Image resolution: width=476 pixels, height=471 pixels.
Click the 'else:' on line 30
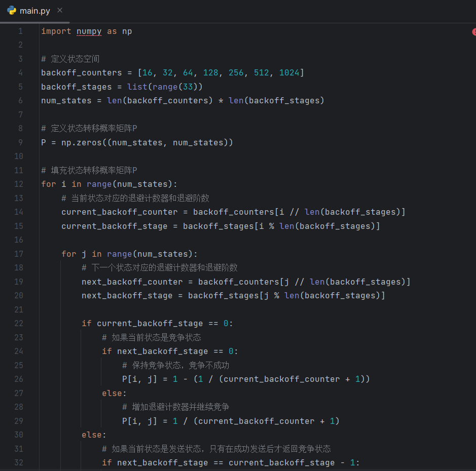pos(94,435)
